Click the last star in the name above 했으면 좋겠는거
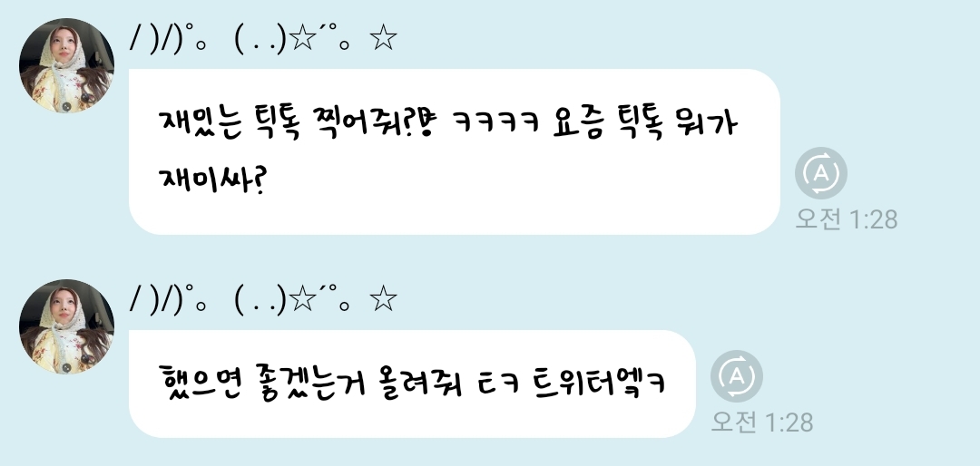The height and width of the screenshot is (466, 980). (x=383, y=299)
